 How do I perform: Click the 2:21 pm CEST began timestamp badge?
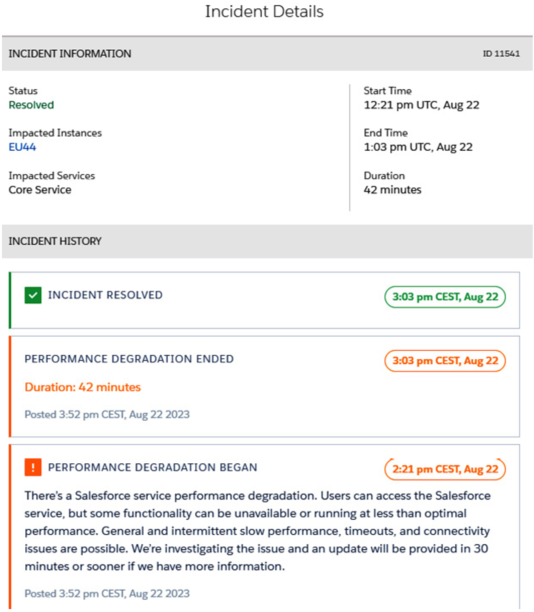point(445,469)
